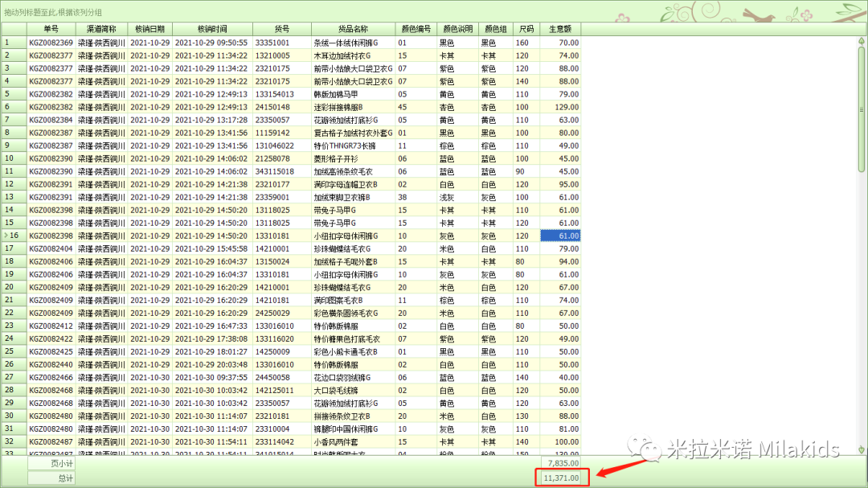
Task: Select the amount 95.00 cell
Action: pyautogui.click(x=560, y=184)
